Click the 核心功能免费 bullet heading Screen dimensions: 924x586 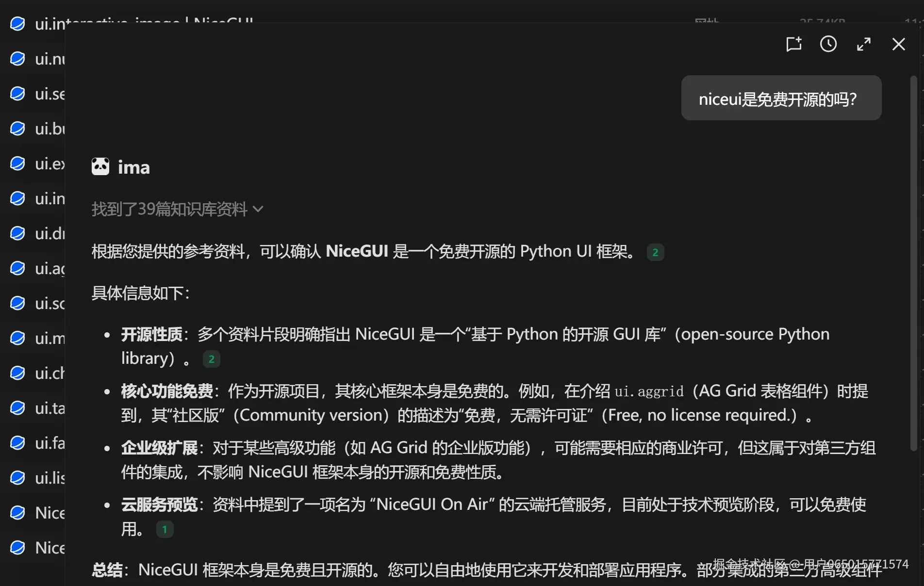click(167, 391)
